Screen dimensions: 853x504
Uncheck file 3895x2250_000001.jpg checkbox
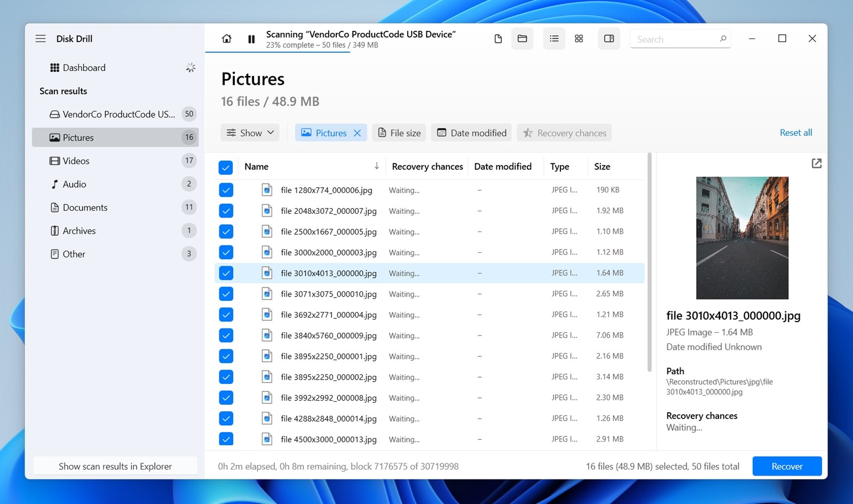tap(226, 356)
